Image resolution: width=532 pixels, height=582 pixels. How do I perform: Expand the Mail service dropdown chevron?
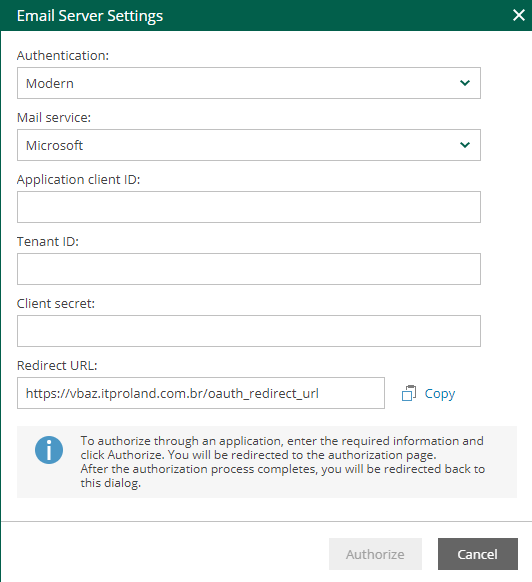tap(465, 145)
